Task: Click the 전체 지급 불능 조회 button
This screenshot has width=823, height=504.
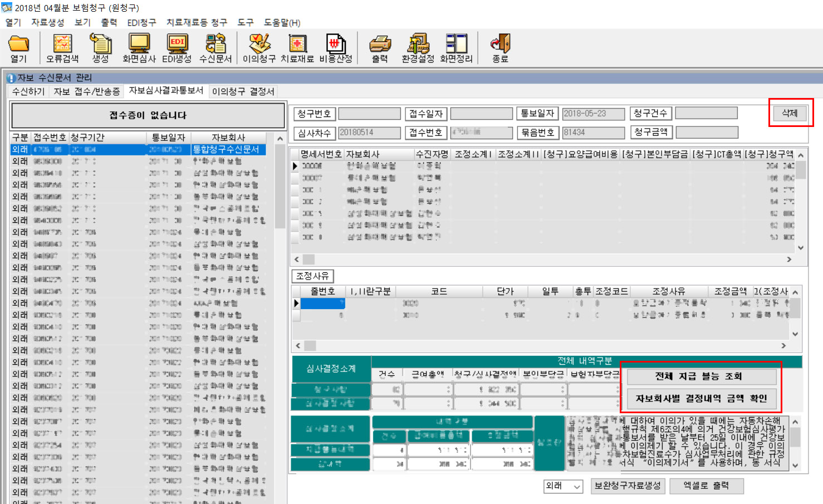Action: click(701, 376)
